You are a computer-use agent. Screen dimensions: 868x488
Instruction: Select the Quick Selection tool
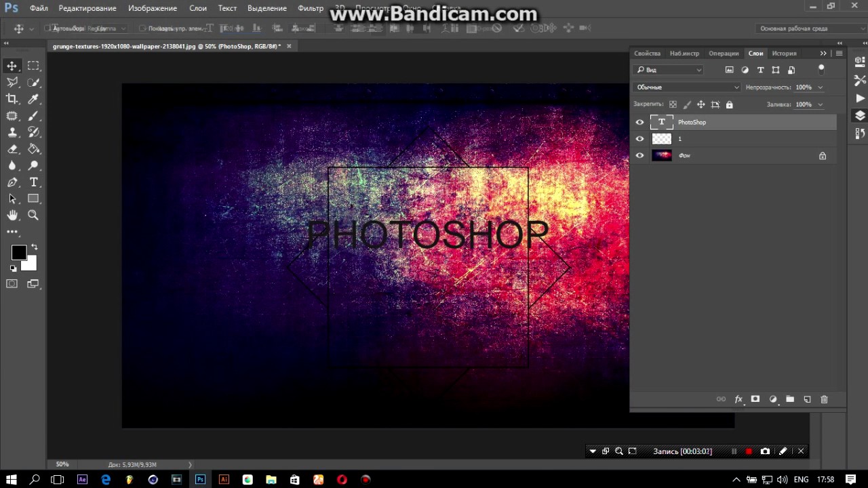pyautogui.click(x=33, y=82)
